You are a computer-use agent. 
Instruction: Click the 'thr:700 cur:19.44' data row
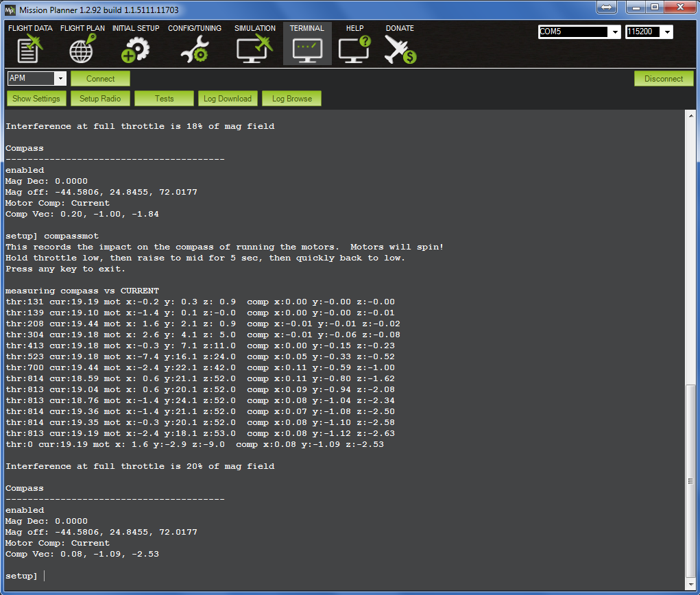[200, 368]
